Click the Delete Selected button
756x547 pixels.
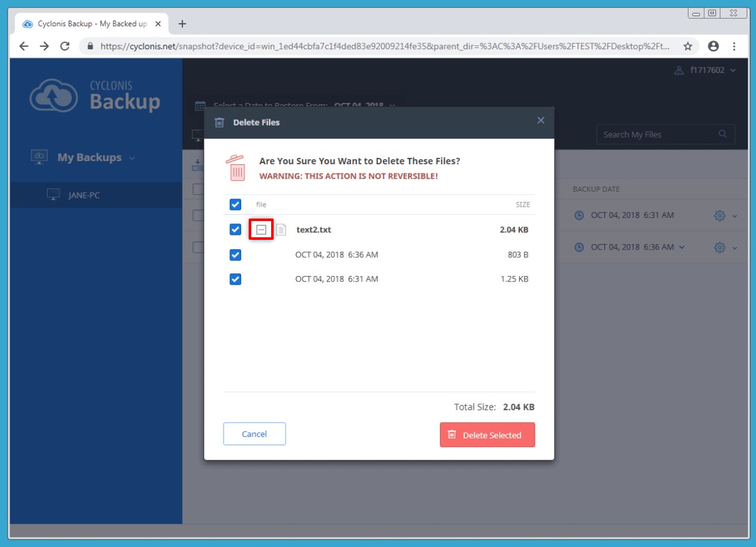(x=487, y=435)
